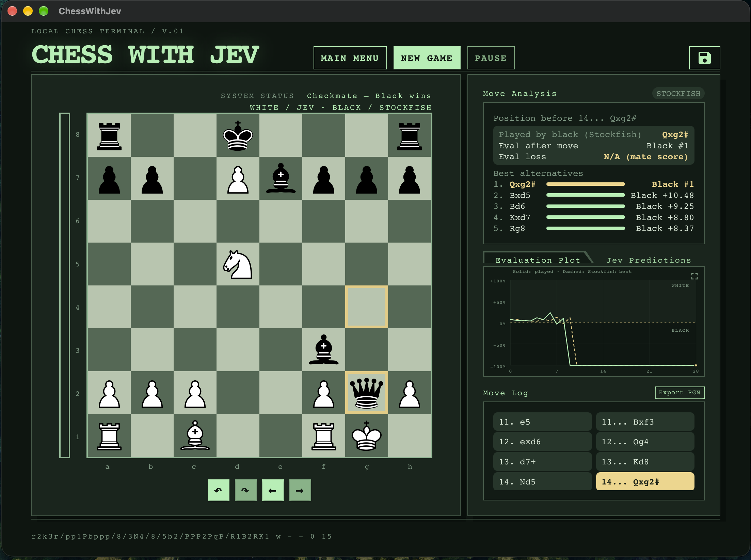Select the white rook on f1

(x=324, y=435)
